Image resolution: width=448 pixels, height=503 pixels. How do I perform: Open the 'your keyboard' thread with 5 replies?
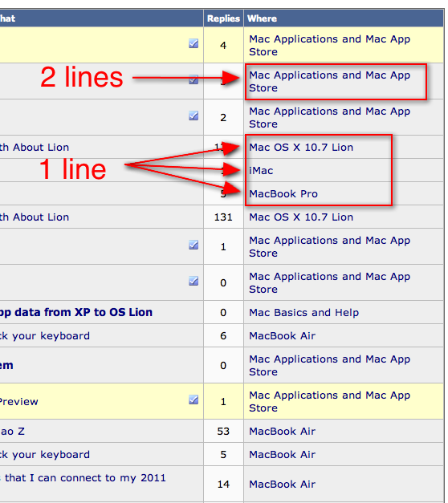[45, 455]
